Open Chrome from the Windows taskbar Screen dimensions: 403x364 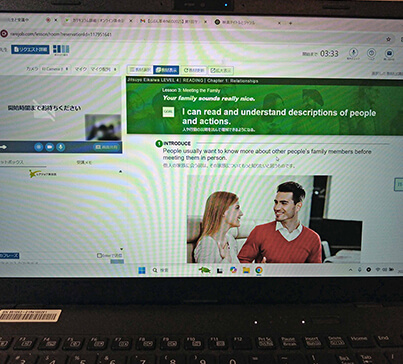pyautogui.click(x=259, y=270)
